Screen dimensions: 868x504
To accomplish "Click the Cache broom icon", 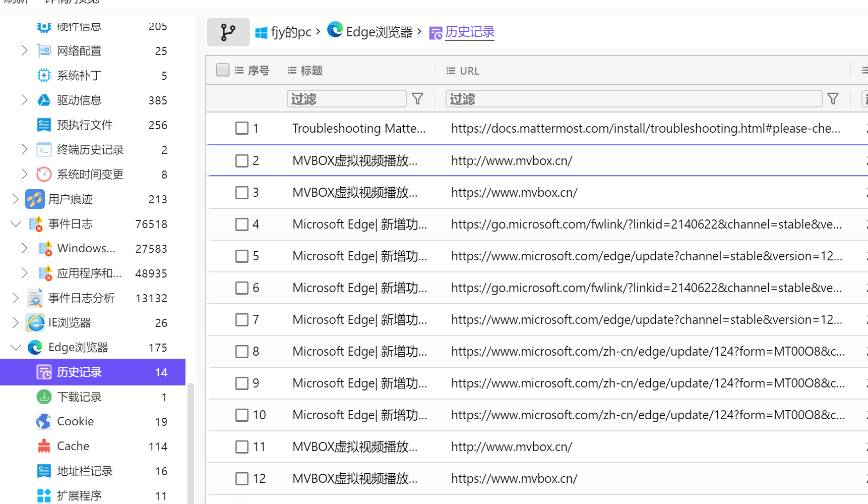I will click(x=44, y=446).
